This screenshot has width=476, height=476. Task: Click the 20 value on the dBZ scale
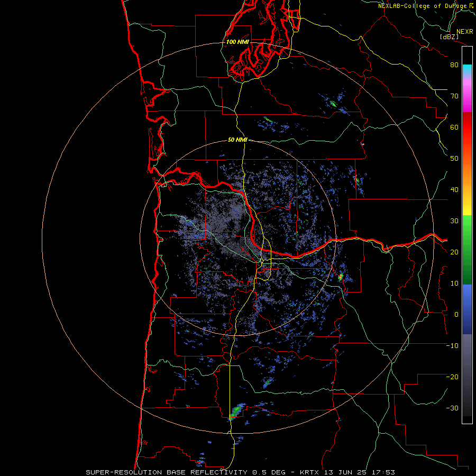[454, 252]
